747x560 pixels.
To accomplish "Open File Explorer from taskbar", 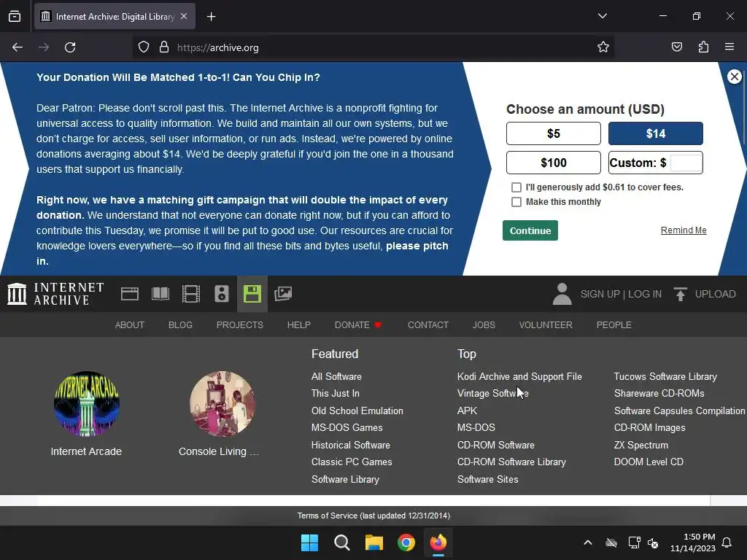I will (x=374, y=542).
